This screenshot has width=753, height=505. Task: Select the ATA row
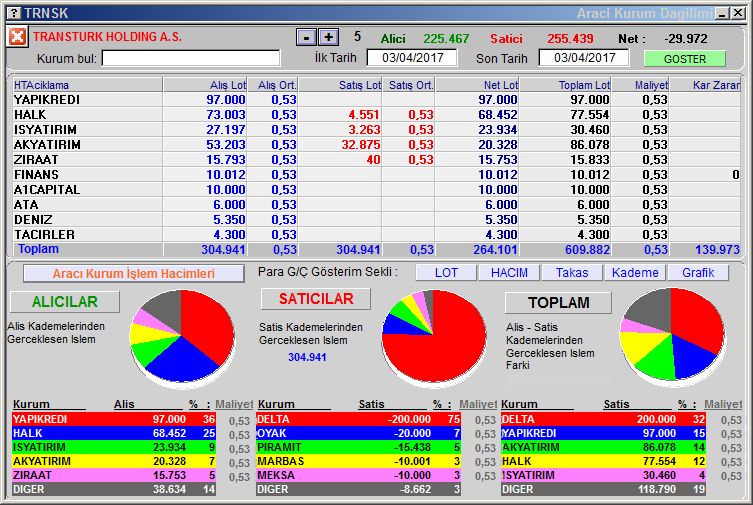click(376, 204)
